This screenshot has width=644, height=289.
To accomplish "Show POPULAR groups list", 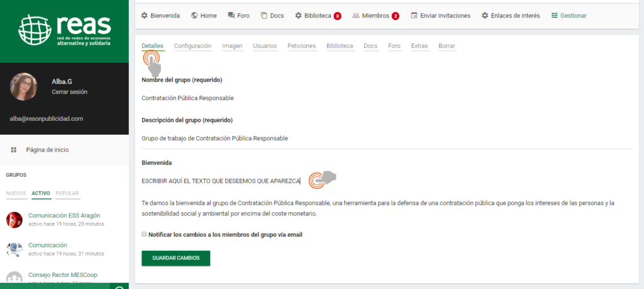I will tap(67, 193).
